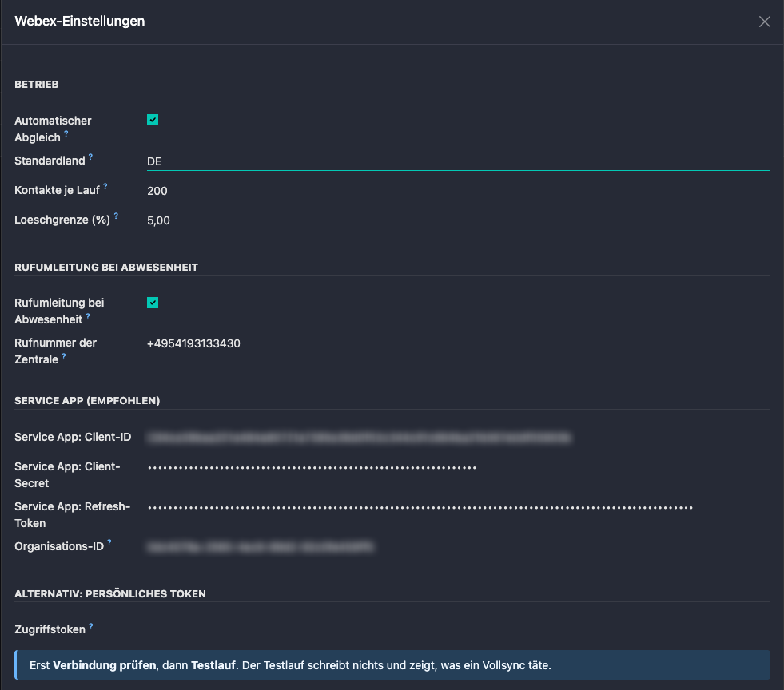Click the help icon beside Zugriffstoken
Image resolution: width=784 pixels, height=690 pixels.
[x=90, y=626]
